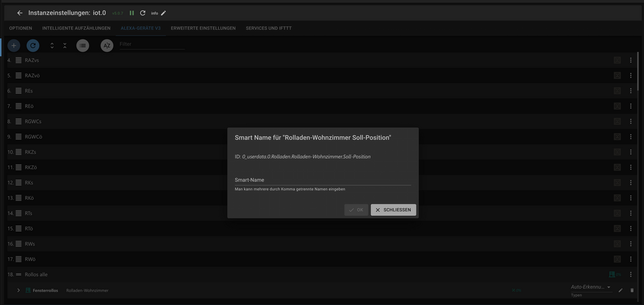Click socket icon on RAZvs row

click(x=617, y=60)
